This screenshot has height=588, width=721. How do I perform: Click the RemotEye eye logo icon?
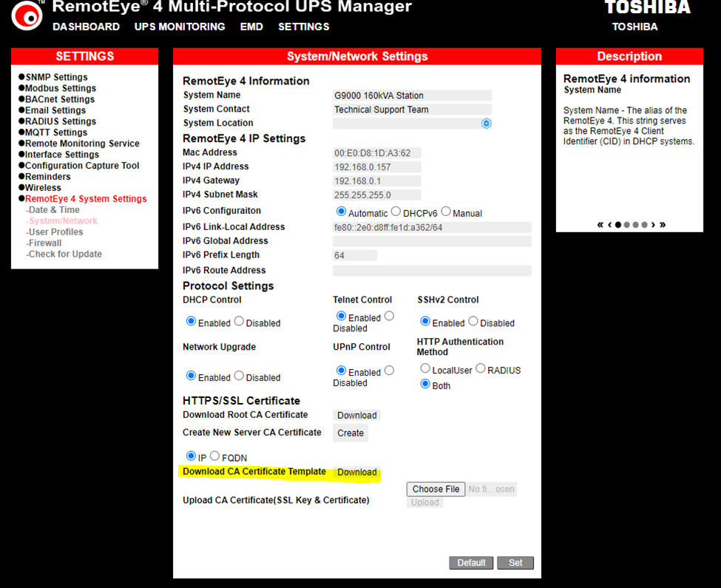pyautogui.click(x=27, y=16)
